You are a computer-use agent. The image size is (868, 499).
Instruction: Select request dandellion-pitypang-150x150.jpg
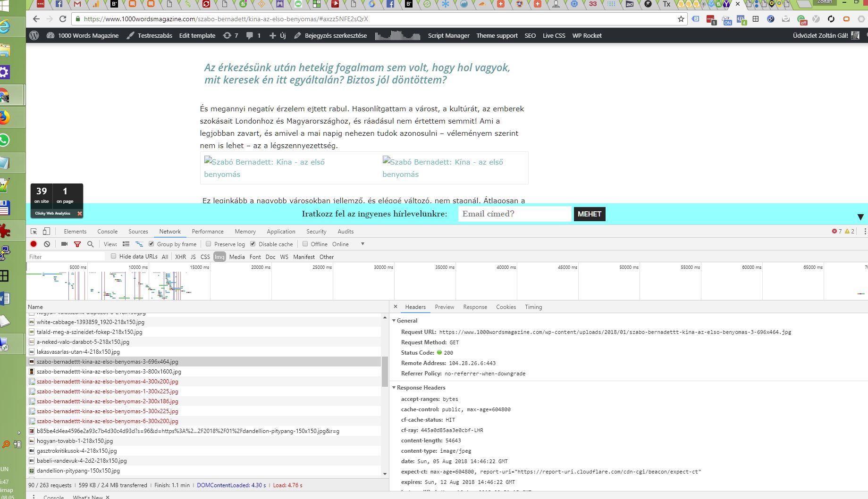click(203, 470)
